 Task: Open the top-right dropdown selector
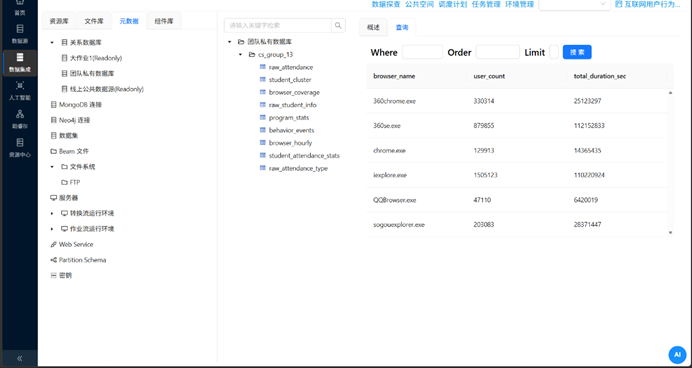tap(574, 4)
